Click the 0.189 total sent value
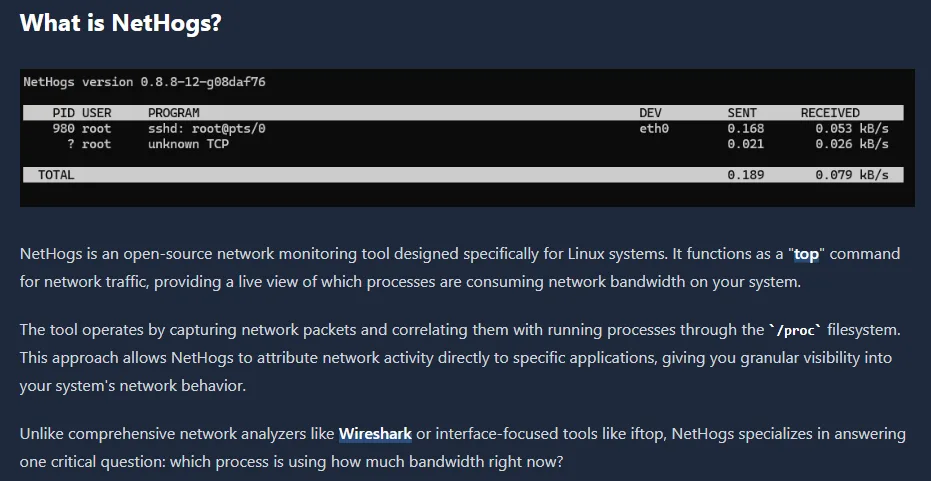931x481 pixels. [746, 175]
